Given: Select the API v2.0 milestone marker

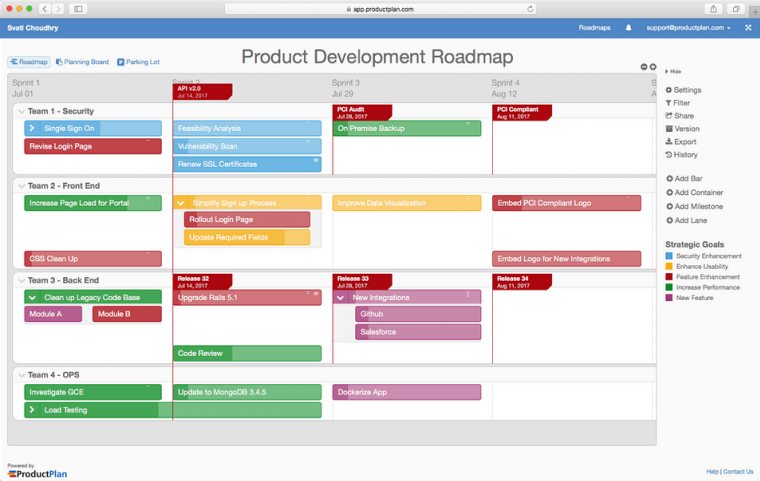Looking at the screenshot, I should (x=203, y=91).
